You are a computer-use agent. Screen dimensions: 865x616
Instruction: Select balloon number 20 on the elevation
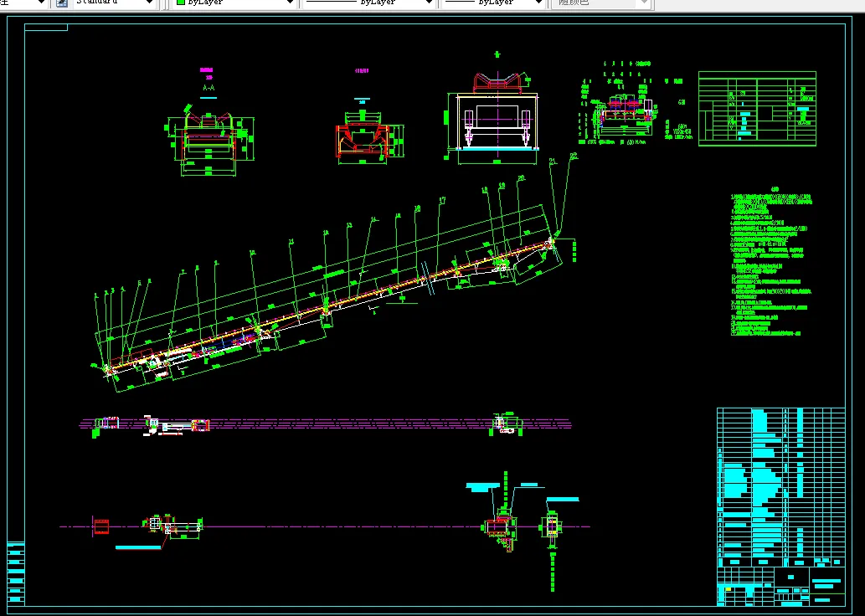point(522,178)
